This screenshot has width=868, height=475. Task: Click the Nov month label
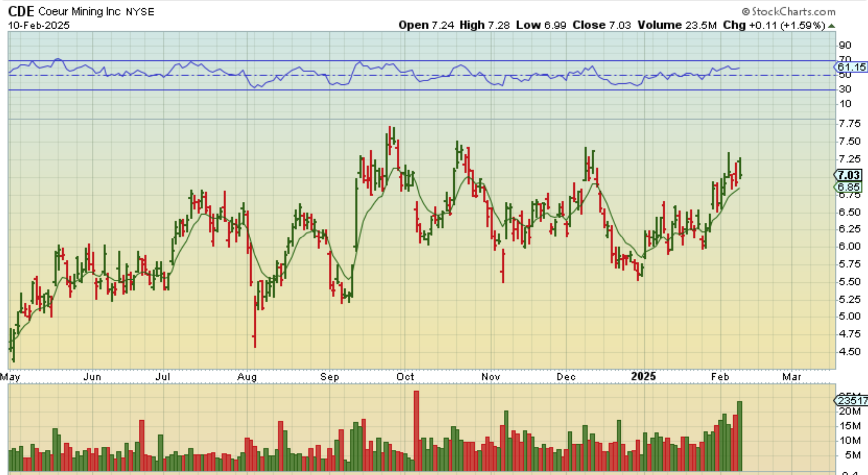(x=491, y=377)
